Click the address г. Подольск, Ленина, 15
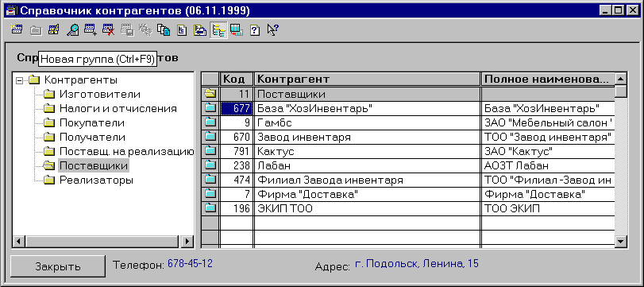 416,264
